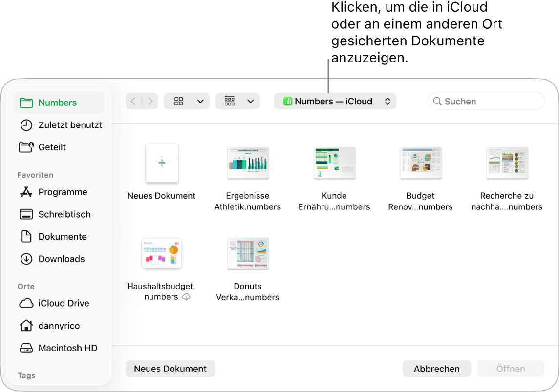Select Donuts Verka...numbers thumbnail

click(248, 253)
